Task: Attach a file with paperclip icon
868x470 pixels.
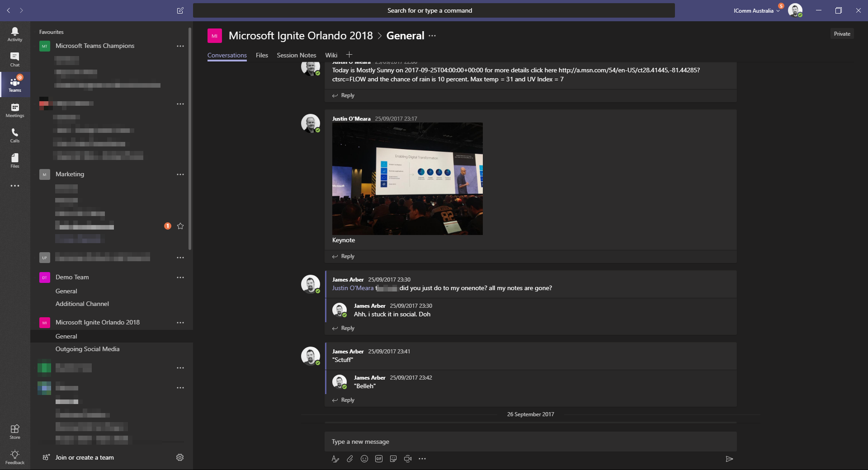Action: point(350,459)
